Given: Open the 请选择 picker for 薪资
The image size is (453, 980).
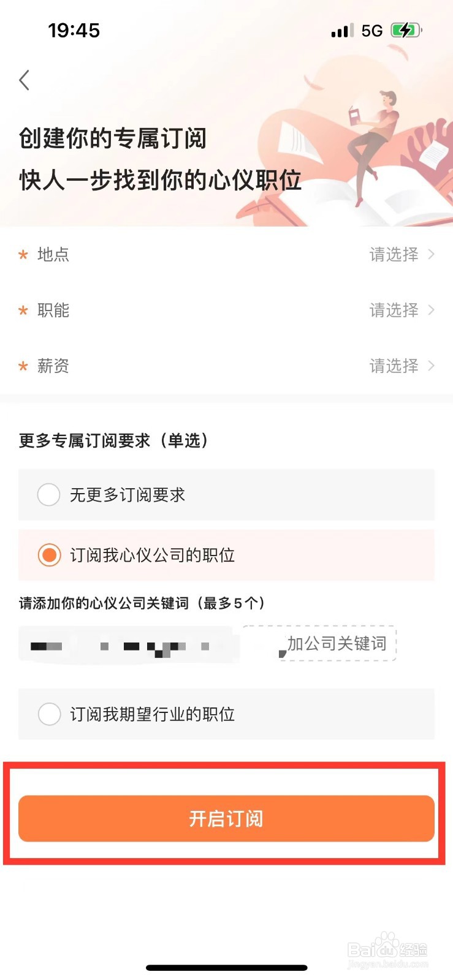Looking at the screenshot, I should [x=402, y=366].
